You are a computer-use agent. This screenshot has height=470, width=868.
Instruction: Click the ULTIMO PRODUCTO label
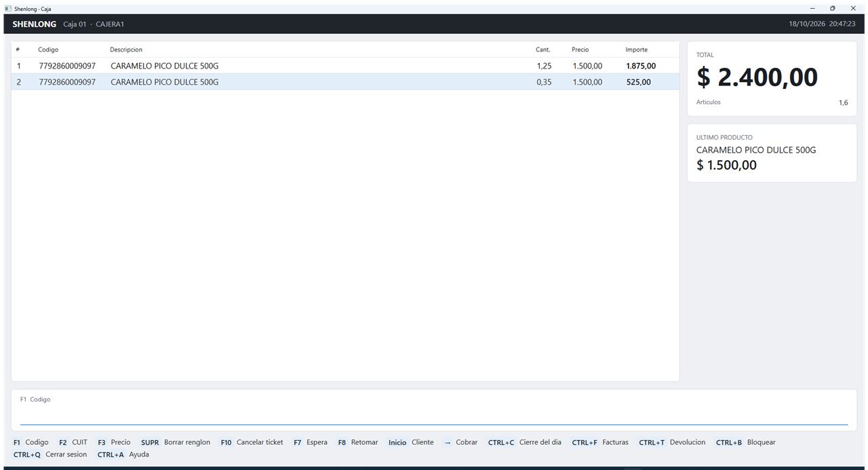click(x=724, y=137)
